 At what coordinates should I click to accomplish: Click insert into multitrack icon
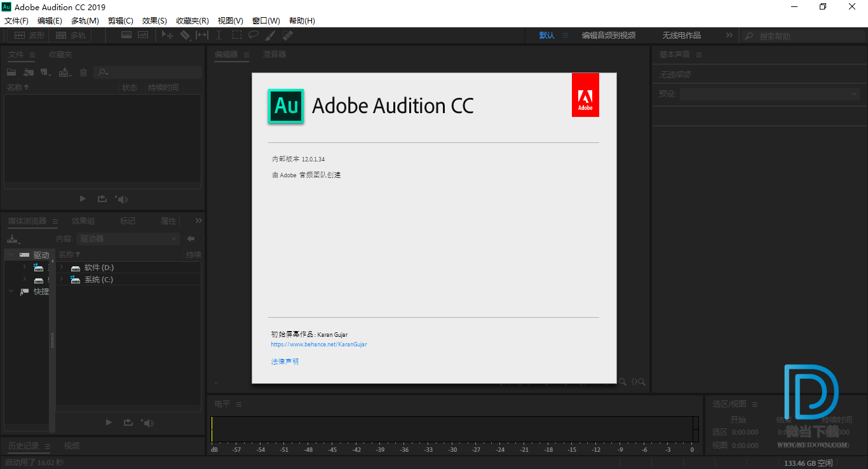point(65,72)
